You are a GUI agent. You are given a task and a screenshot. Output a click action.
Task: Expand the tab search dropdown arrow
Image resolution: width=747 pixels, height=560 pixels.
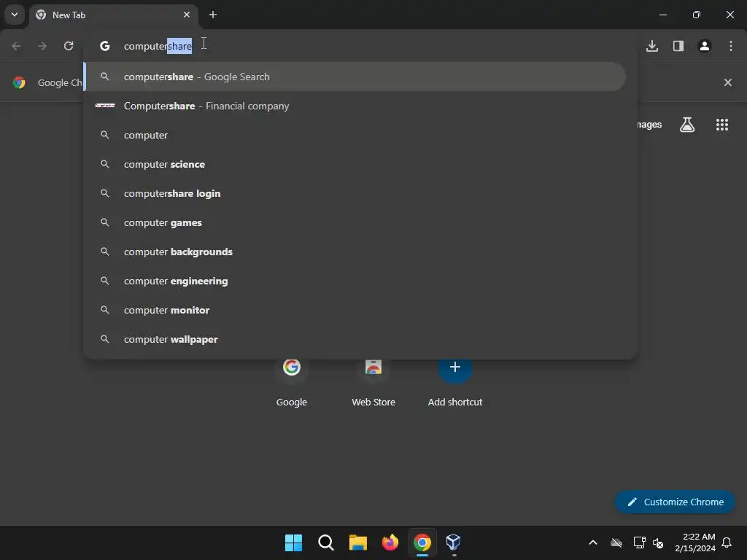click(x=15, y=15)
